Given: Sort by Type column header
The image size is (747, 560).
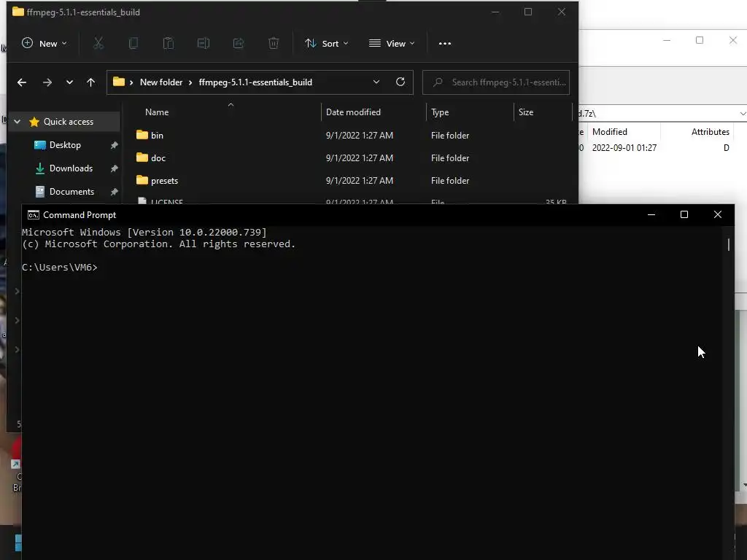Looking at the screenshot, I should [x=440, y=112].
